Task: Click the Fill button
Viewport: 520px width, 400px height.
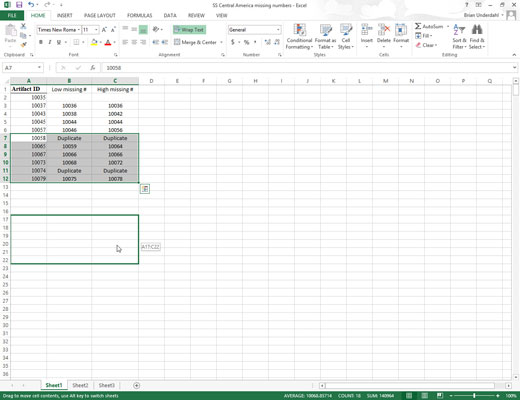Action: [424, 36]
